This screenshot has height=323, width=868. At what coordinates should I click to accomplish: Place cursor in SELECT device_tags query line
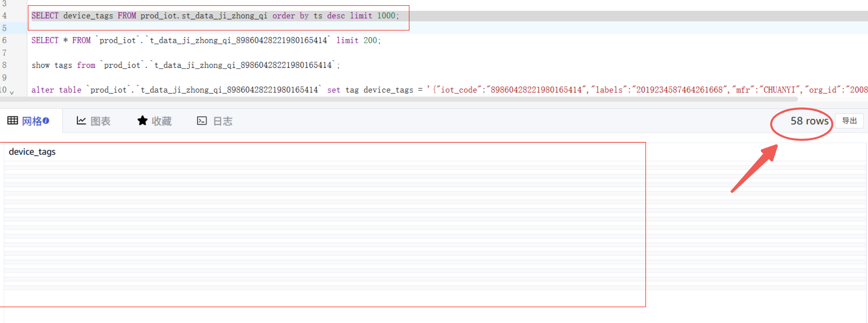coord(215,16)
